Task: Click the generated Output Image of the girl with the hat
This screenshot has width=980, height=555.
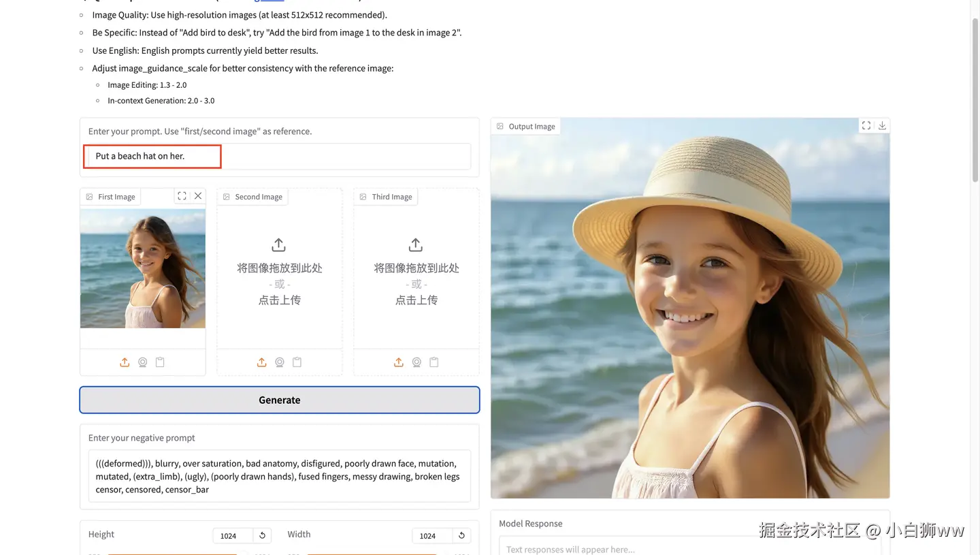Action: [x=690, y=308]
